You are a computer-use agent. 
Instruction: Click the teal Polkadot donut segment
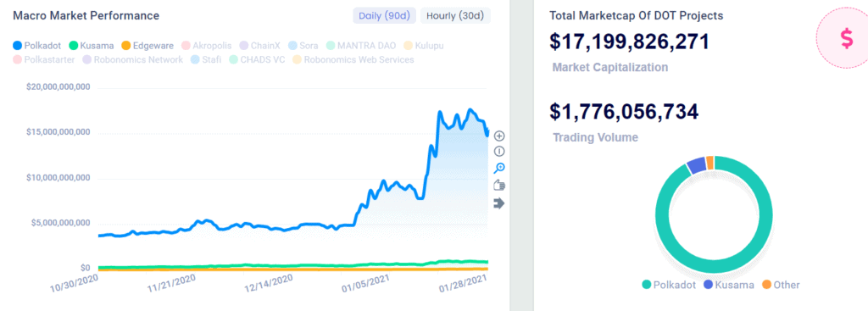pyautogui.click(x=714, y=267)
